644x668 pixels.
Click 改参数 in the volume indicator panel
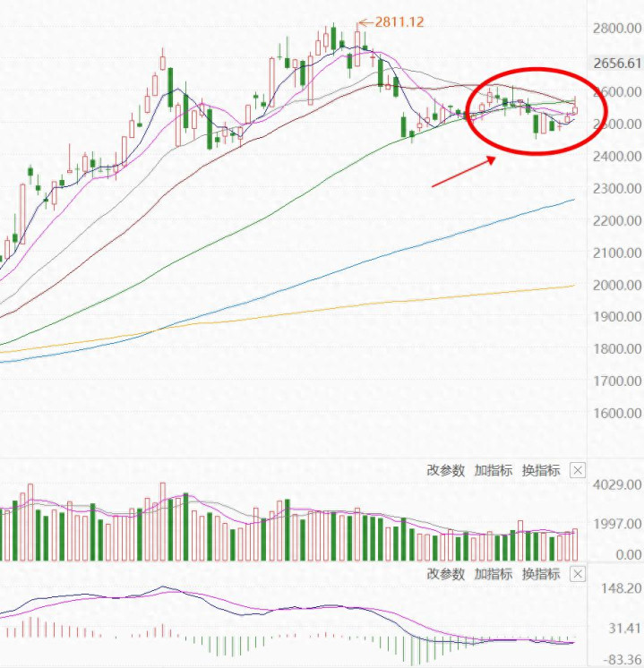(445, 470)
